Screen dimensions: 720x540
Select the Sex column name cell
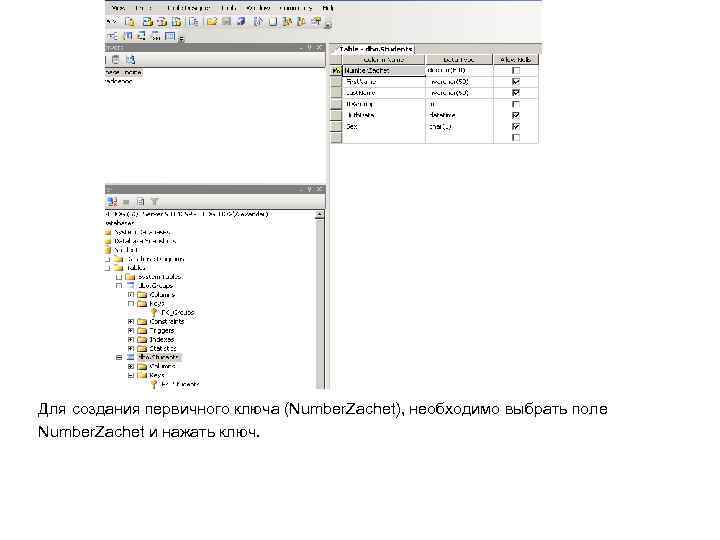383,126
